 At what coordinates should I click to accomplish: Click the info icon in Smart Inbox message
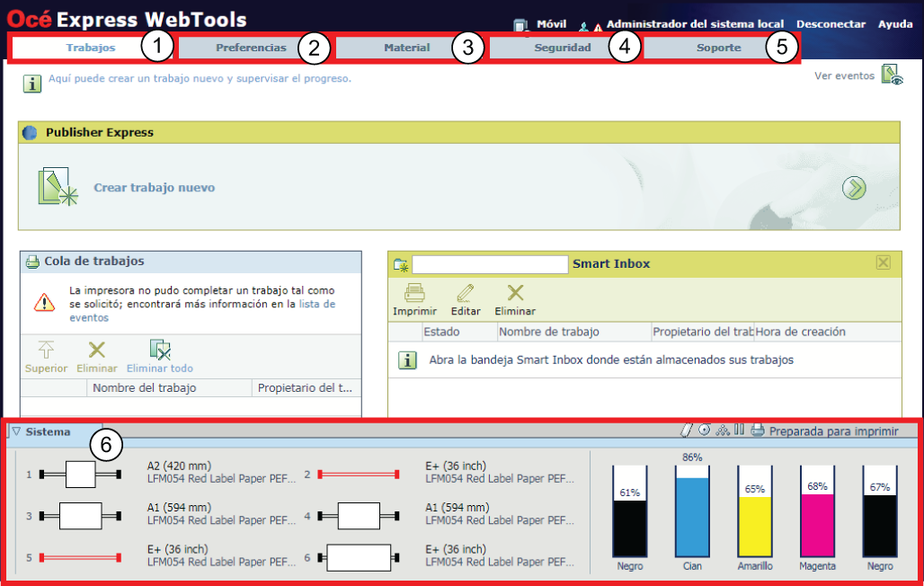(x=407, y=360)
